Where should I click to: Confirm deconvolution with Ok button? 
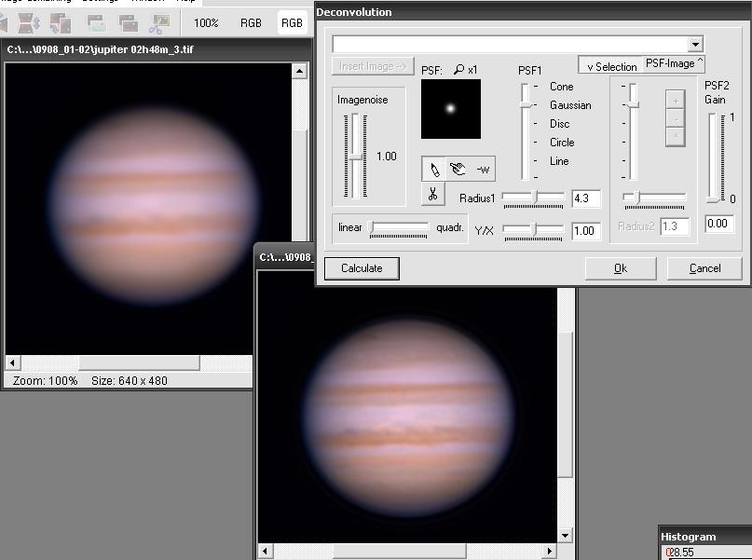pyautogui.click(x=620, y=268)
